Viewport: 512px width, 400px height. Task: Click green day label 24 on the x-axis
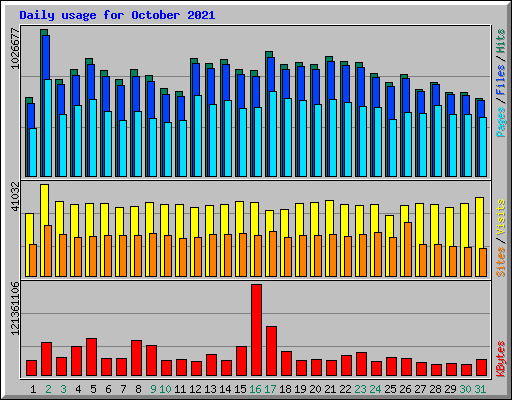pos(375,389)
